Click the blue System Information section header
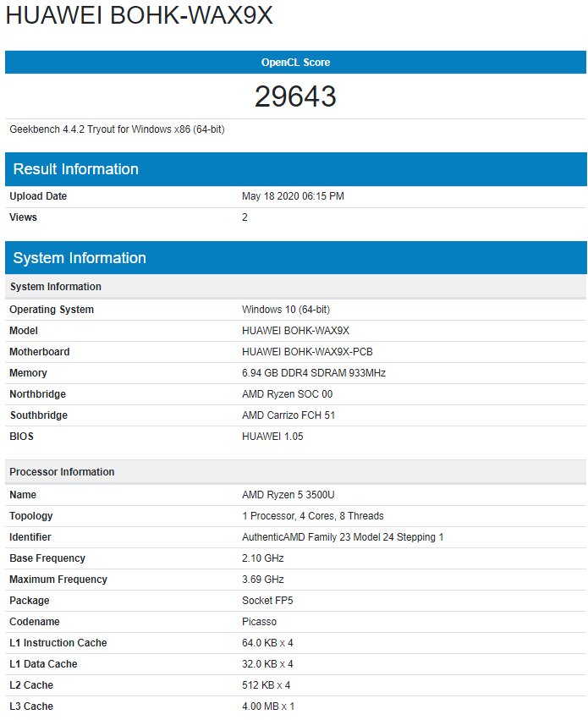Viewport: 588px width, 720px height. pos(295,257)
